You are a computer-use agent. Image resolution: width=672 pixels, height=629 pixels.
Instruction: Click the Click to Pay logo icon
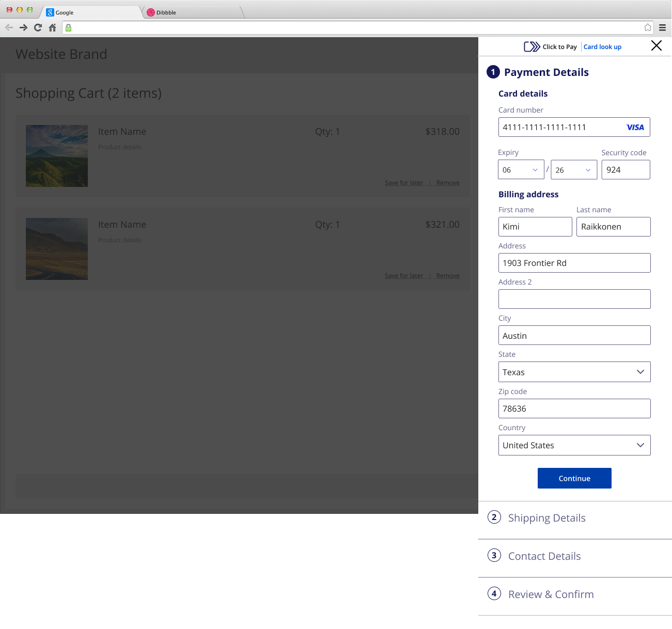(532, 47)
